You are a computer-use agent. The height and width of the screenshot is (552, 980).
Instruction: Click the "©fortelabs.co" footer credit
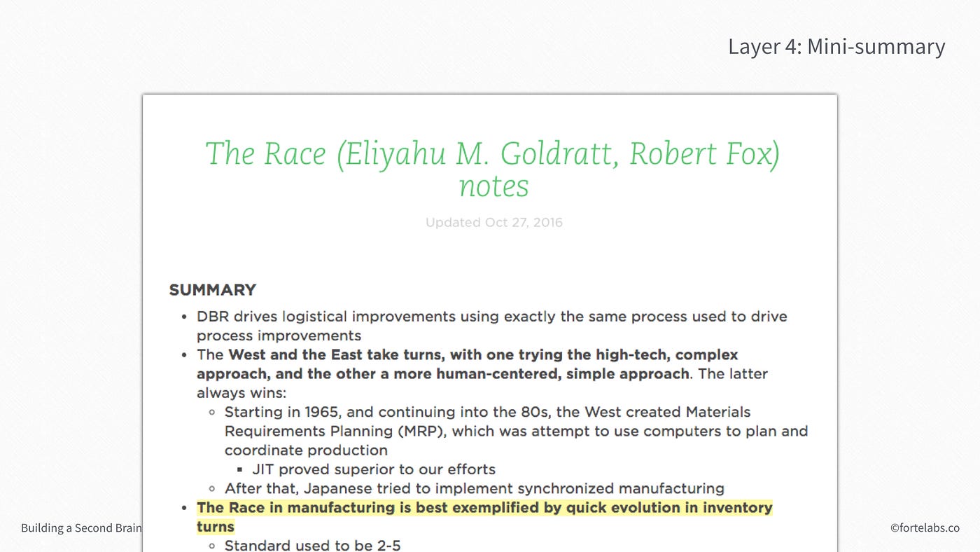click(x=925, y=527)
